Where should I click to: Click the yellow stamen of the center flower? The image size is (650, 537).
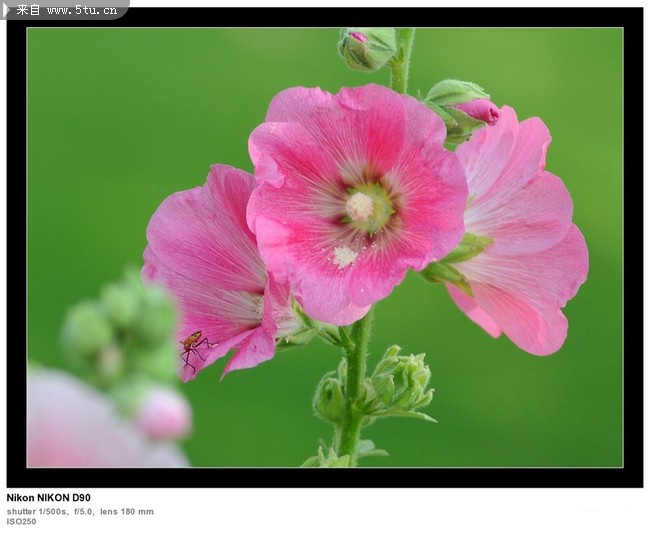pyautogui.click(x=361, y=207)
